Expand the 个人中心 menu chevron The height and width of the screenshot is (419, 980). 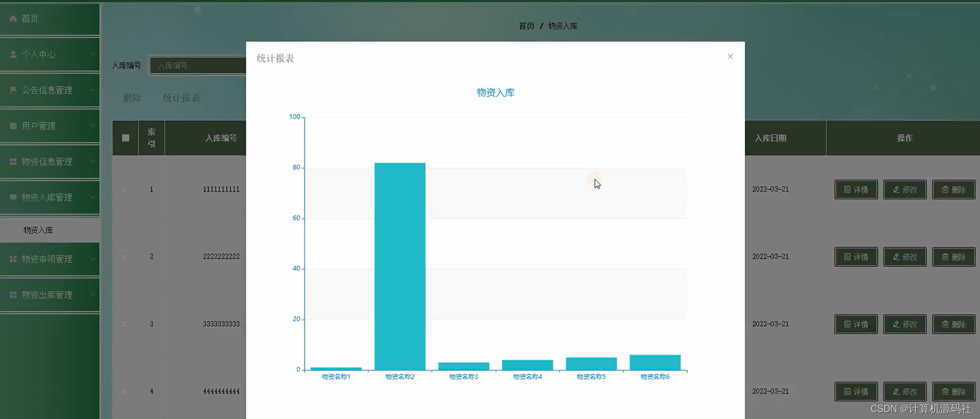(93, 54)
